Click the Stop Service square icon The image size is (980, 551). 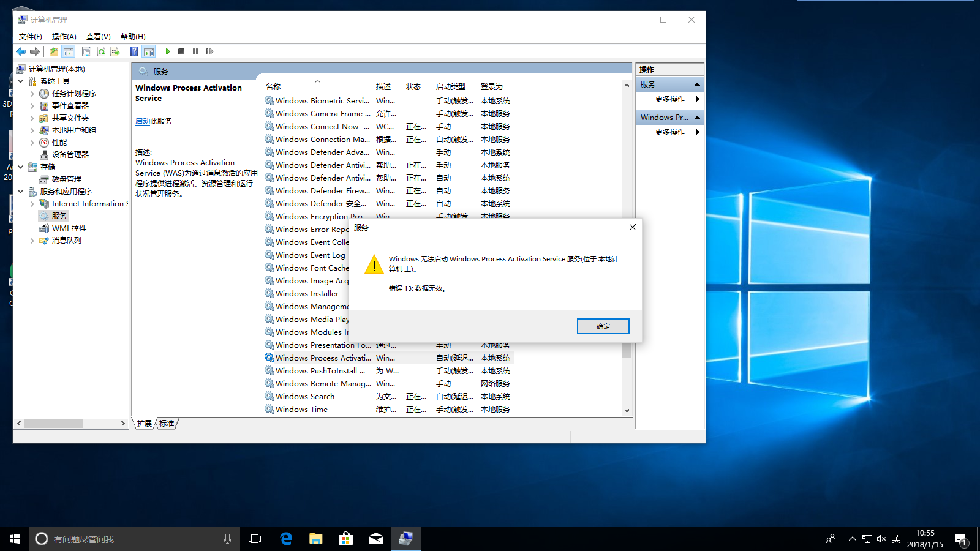(181, 51)
